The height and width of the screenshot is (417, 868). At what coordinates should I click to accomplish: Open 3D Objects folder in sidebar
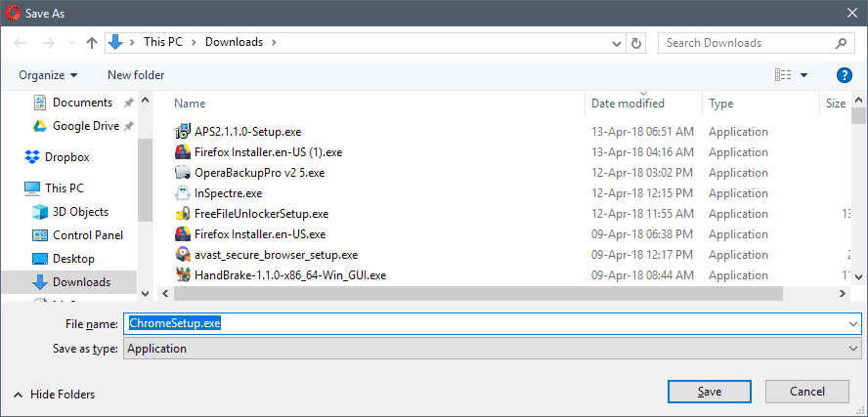(80, 212)
